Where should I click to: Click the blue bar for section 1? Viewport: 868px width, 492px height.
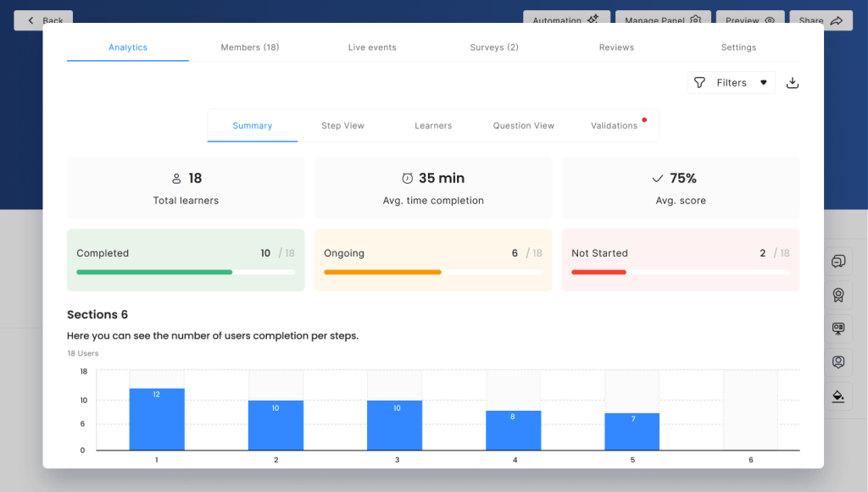[x=157, y=419]
